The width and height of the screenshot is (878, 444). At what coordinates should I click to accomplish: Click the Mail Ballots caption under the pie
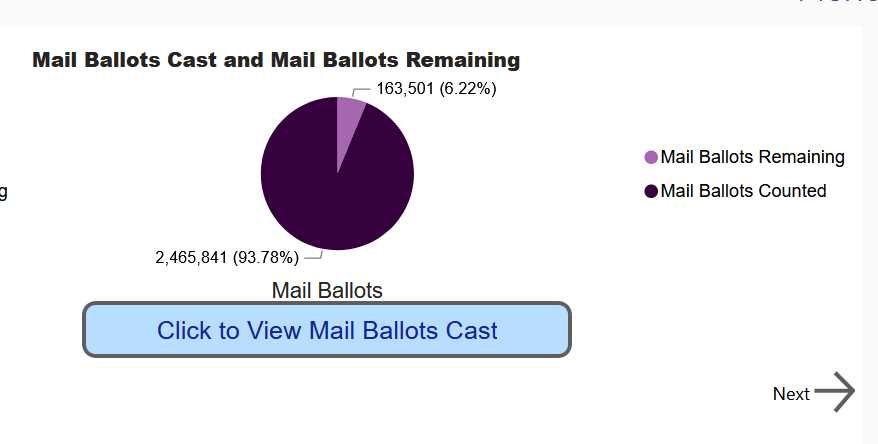[327, 291]
